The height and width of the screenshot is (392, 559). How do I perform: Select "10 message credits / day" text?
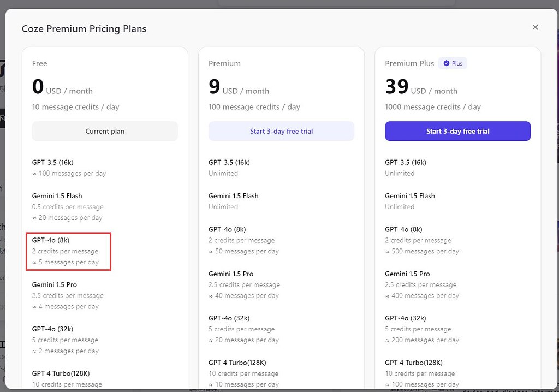point(75,107)
